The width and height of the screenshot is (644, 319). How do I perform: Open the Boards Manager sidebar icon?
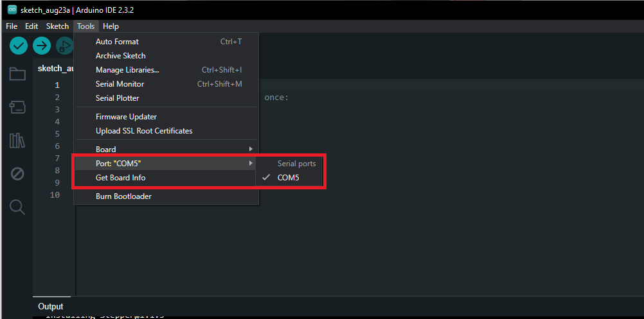[x=17, y=107]
